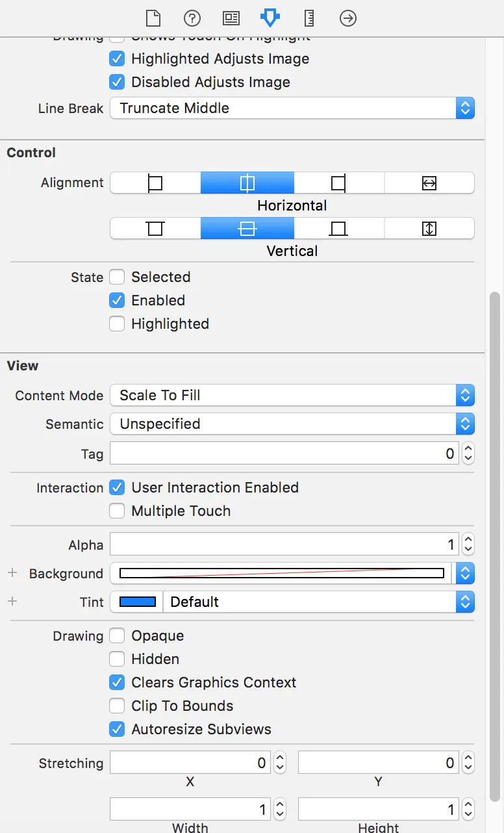
Task: Click the blue Tint color swatch
Action: (x=138, y=602)
